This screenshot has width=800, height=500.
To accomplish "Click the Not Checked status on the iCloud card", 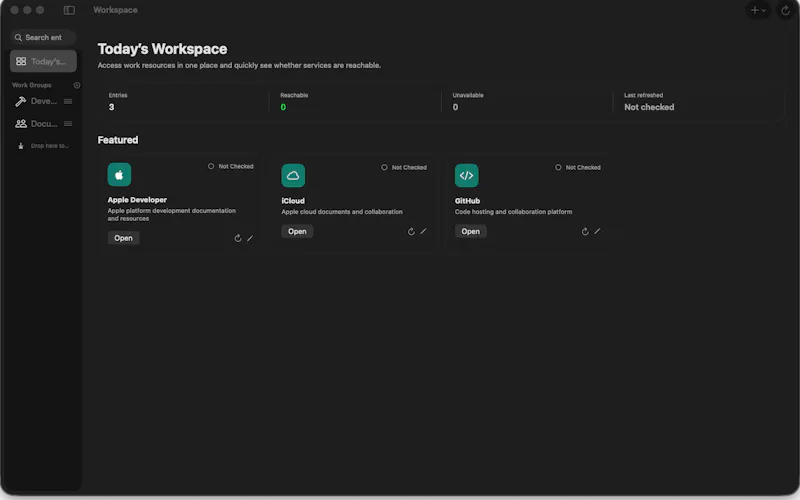I will 404,167.
